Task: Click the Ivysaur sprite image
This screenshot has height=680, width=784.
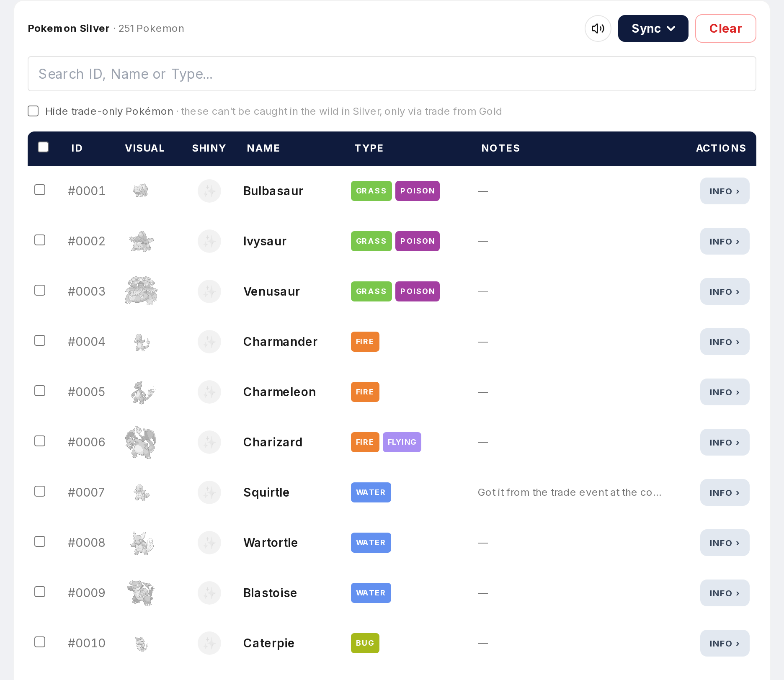Action: (142, 241)
